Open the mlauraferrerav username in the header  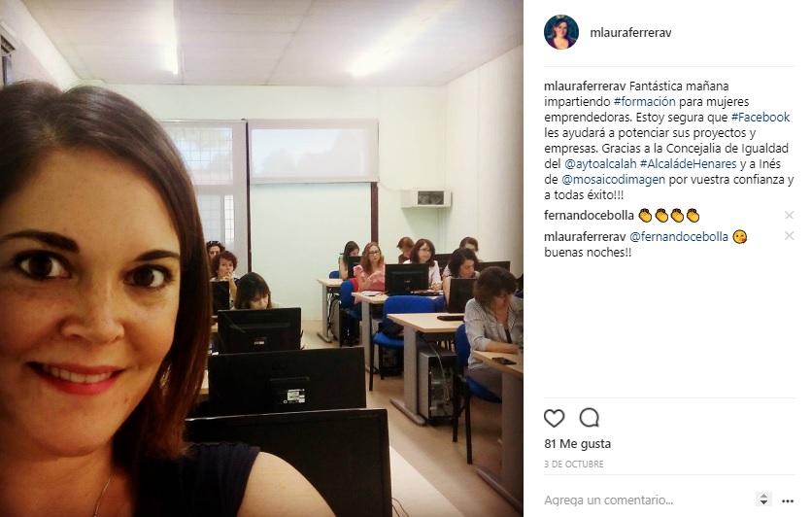(x=630, y=33)
